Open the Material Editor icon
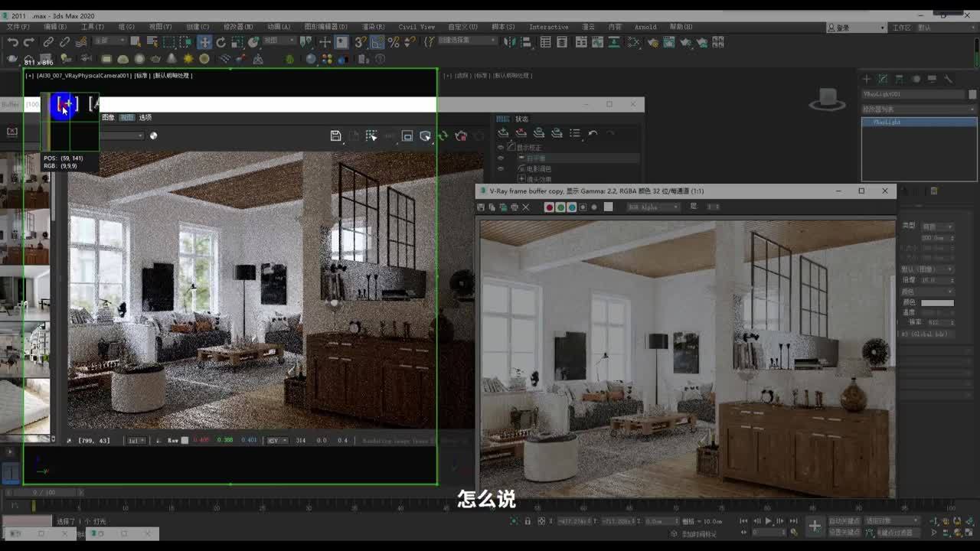Viewport: 980px width, 551px height. click(635, 43)
